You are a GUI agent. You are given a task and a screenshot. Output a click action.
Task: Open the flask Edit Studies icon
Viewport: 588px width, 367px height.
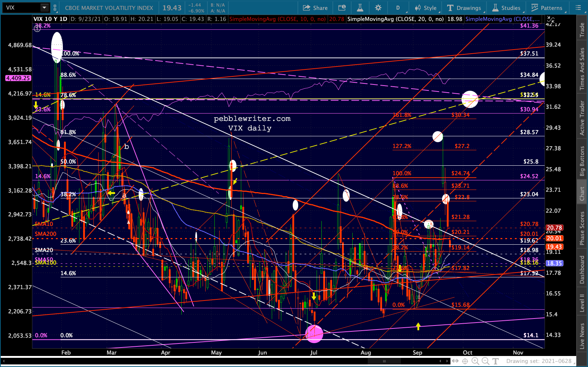tap(360, 8)
